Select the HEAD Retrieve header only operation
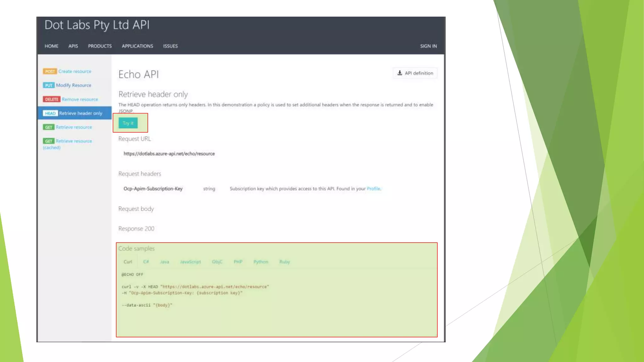The height and width of the screenshot is (362, 644). coord(80,113)
